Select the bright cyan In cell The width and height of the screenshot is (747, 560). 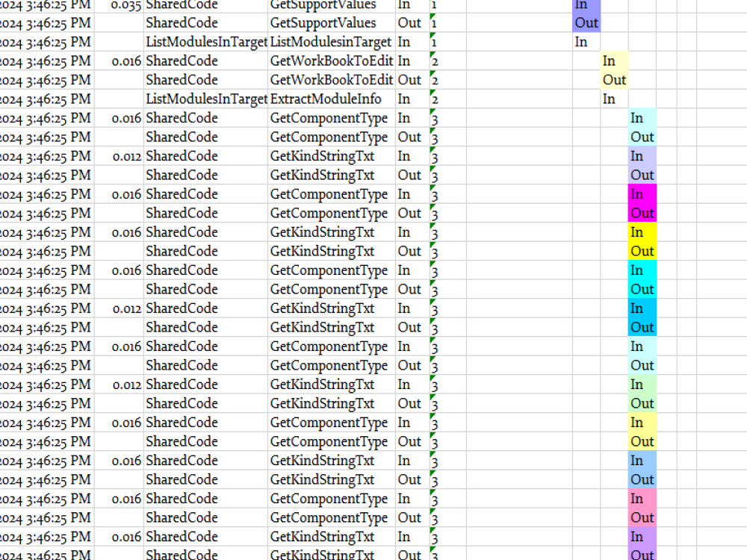pos(642,270)
